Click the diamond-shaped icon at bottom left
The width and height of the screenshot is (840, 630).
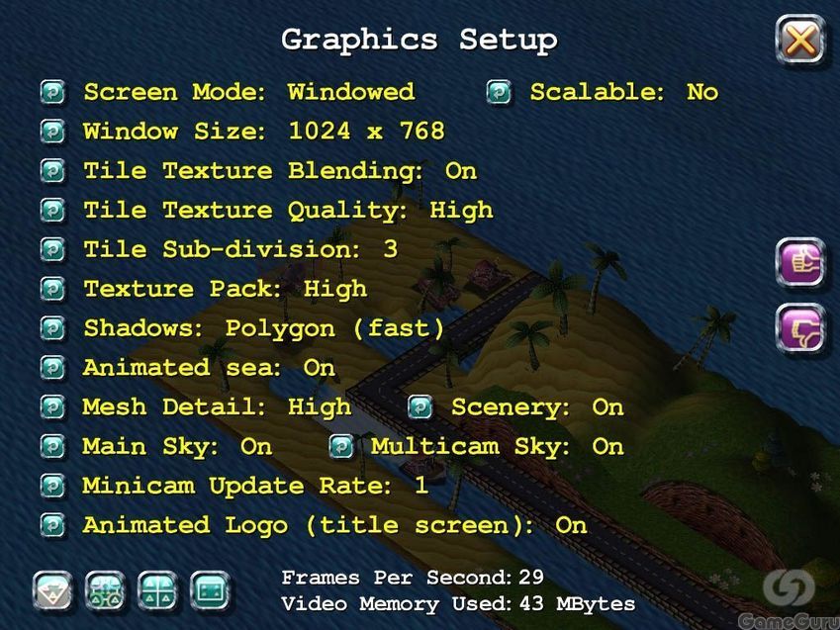pyautogui.click(x=52, y=591)
